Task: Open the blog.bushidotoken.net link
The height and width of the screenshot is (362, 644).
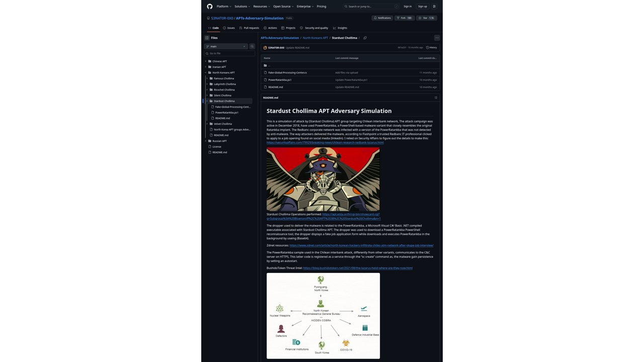Action: pos(358,268)
